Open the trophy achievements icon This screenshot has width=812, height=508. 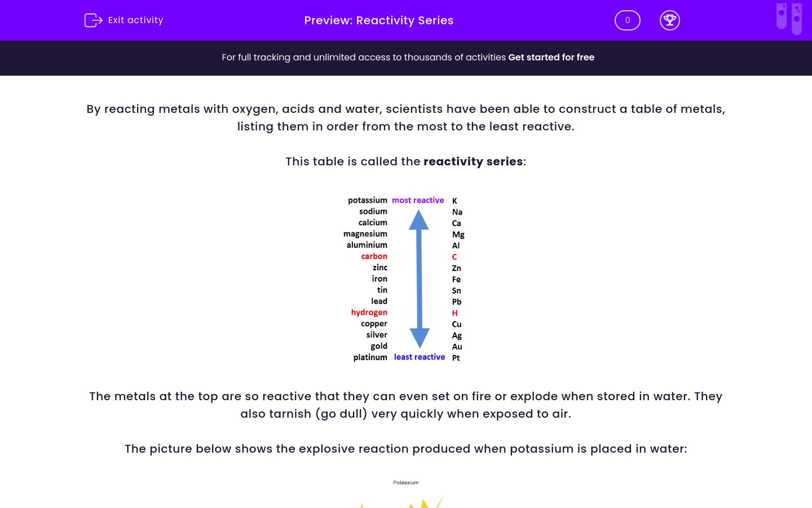coord(670,20)
